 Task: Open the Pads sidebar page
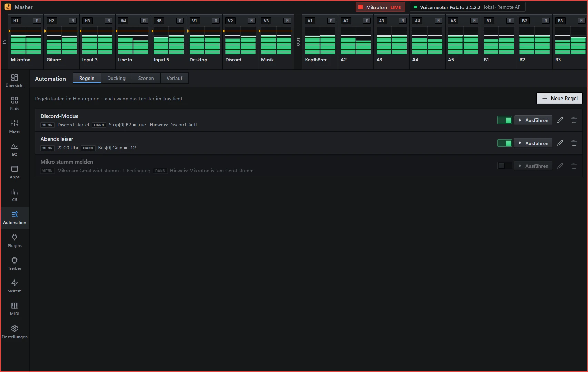coord(14,104)
